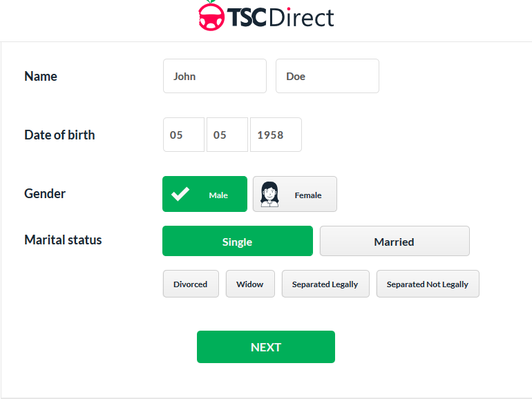Click the Date of birth label

[59, 135]
